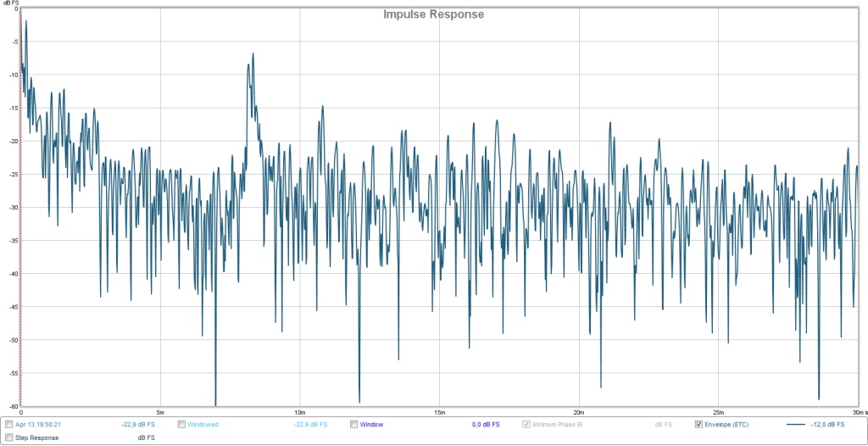The height and width of the screenshot is (446, 868).
Task: Click the Impulse Response graph title
Action: coord(434,14)
